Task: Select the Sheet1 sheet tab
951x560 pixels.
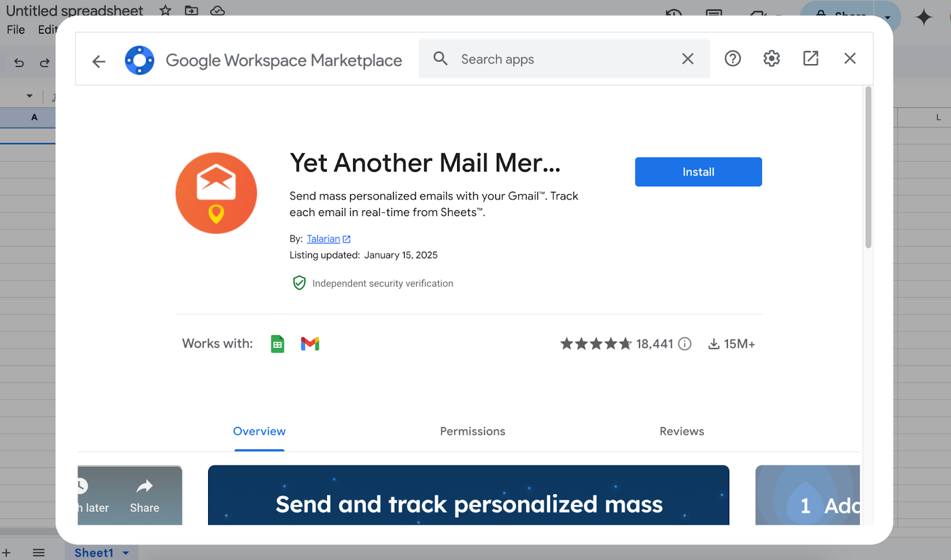Action: pyautogui.click(x=94, y=553)
